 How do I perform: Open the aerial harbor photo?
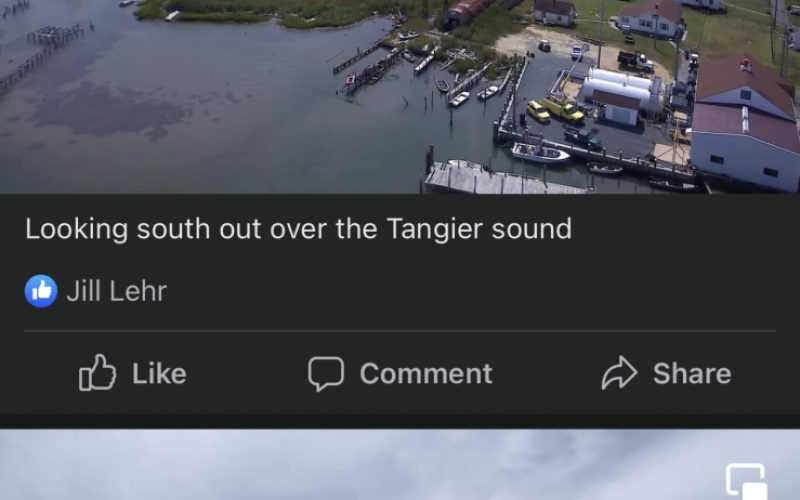(x=400, y=96)
